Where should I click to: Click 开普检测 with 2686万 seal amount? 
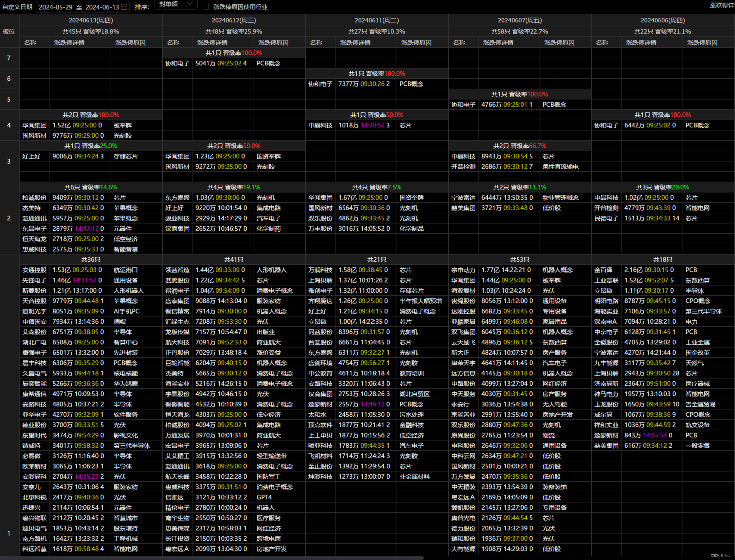click(x=463, y=167)
